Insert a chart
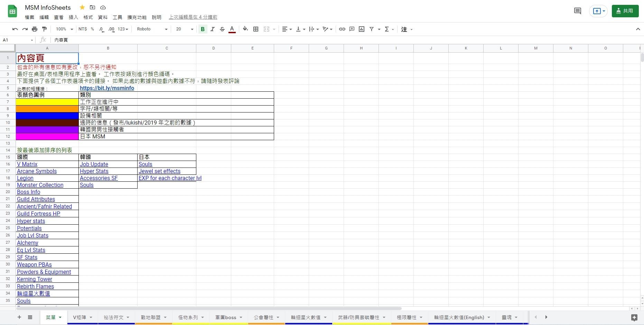 (362, 29)
